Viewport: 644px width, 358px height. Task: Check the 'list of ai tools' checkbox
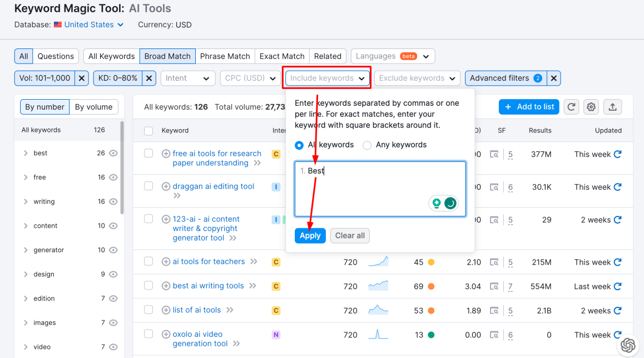[x=148, y=310]
